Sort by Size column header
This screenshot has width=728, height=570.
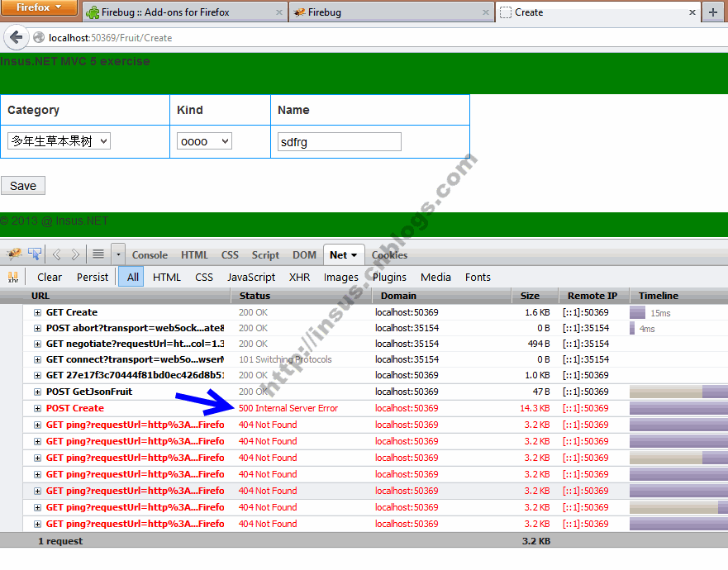click(535, 296)
